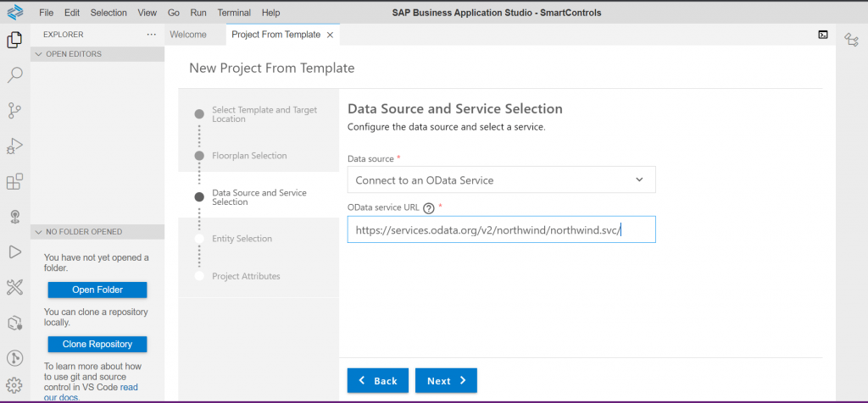Viewport: 868px width, 403px height.
Task: Open the View menu
Action: click(x=147, y=12)
